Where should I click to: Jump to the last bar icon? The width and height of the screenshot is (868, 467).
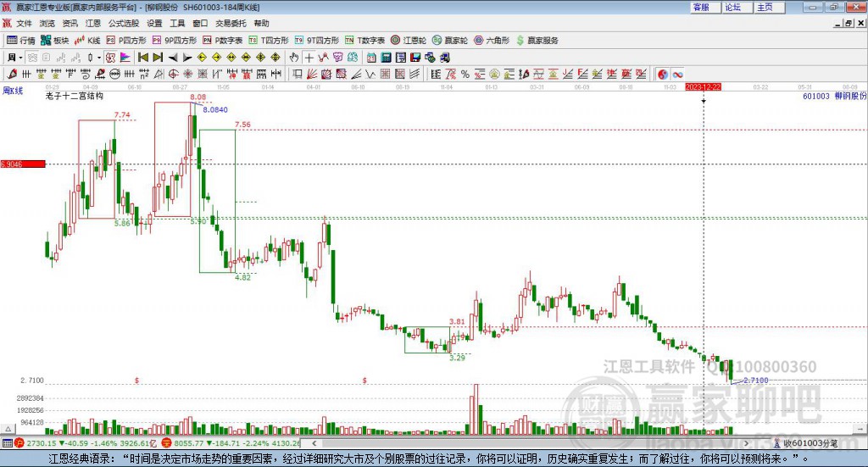158,58
